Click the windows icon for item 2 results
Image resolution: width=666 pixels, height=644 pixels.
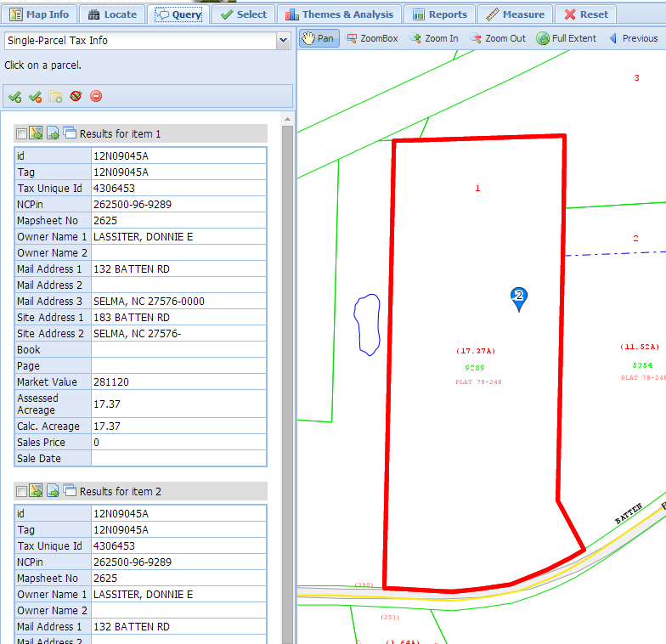pos(70,491)
